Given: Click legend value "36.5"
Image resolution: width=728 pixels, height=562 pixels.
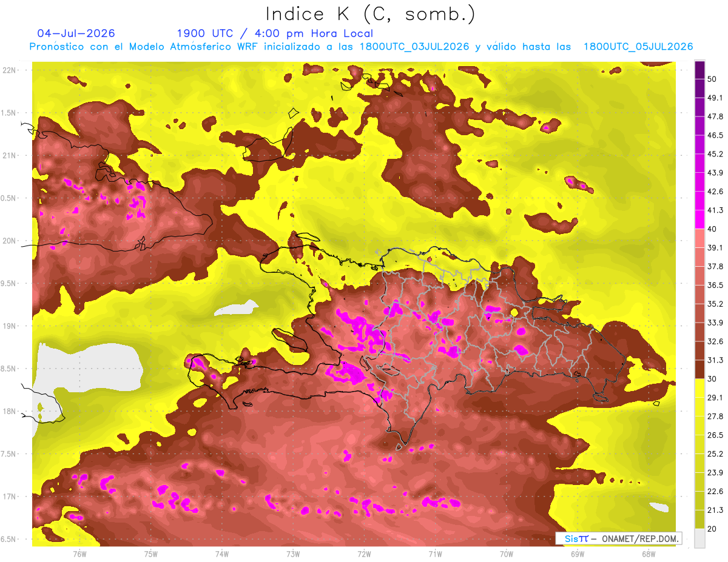Looking at the screenshot, I should tap(715, 285).
